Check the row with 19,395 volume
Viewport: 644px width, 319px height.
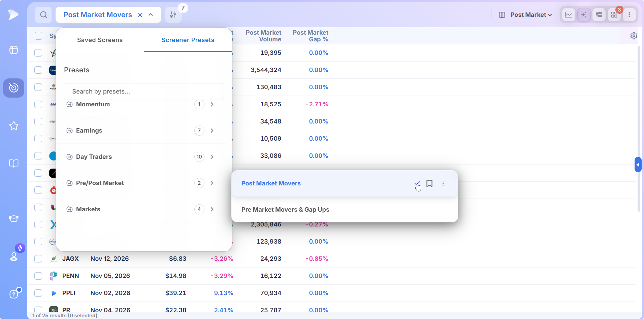38,53
